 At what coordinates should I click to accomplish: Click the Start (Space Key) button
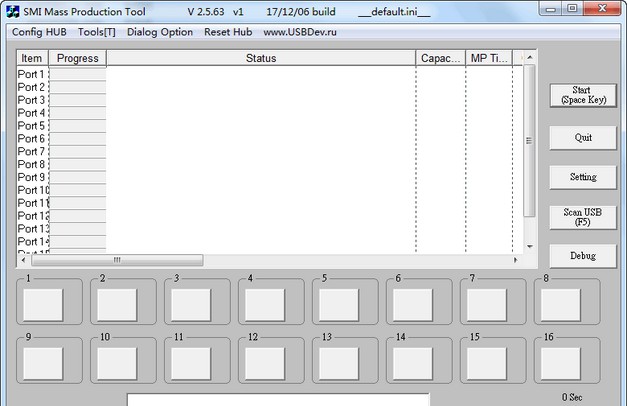tap(583, 95)
